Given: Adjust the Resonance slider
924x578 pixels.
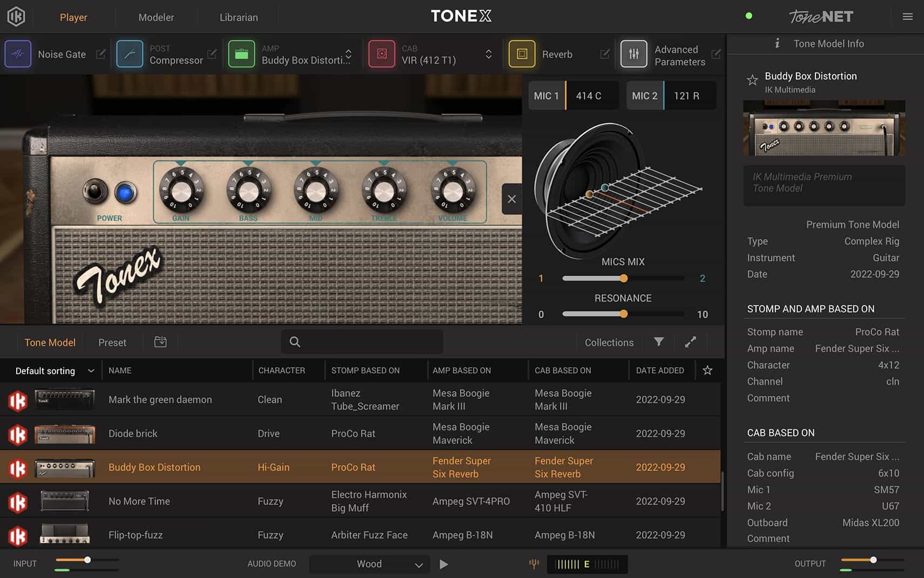Looking at the screenshot, I should 624,314.
